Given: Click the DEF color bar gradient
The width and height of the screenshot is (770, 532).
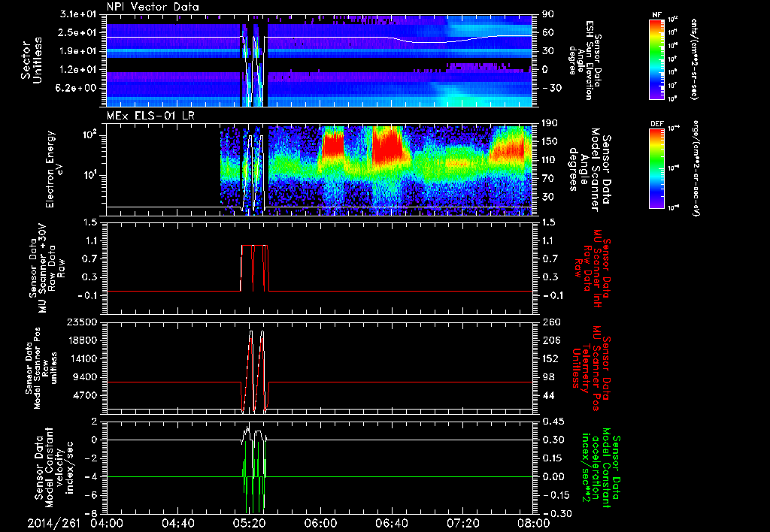Looking at the screenshot, I should (657, 168).
